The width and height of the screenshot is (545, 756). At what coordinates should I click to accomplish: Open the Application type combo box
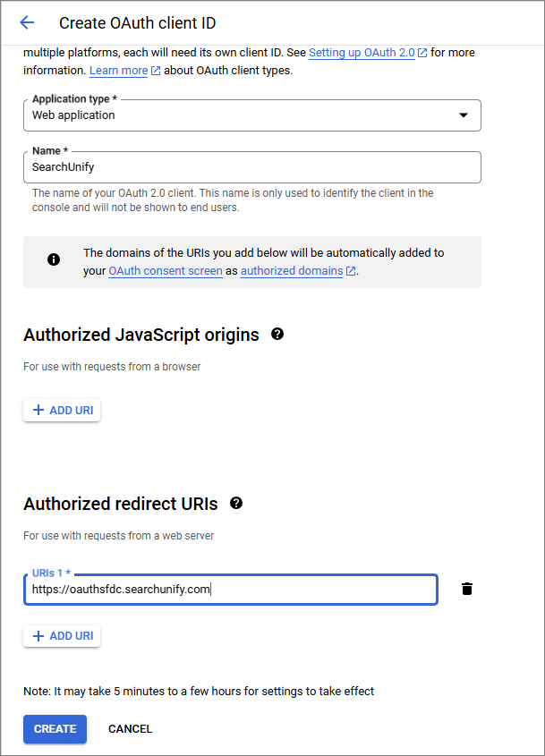point(252,115)
